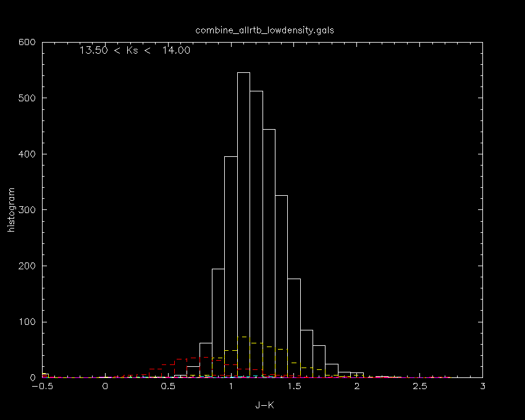Click the -0.5 x-axis tick label
This screenshot has width=525, height=420.
point(42,386)
